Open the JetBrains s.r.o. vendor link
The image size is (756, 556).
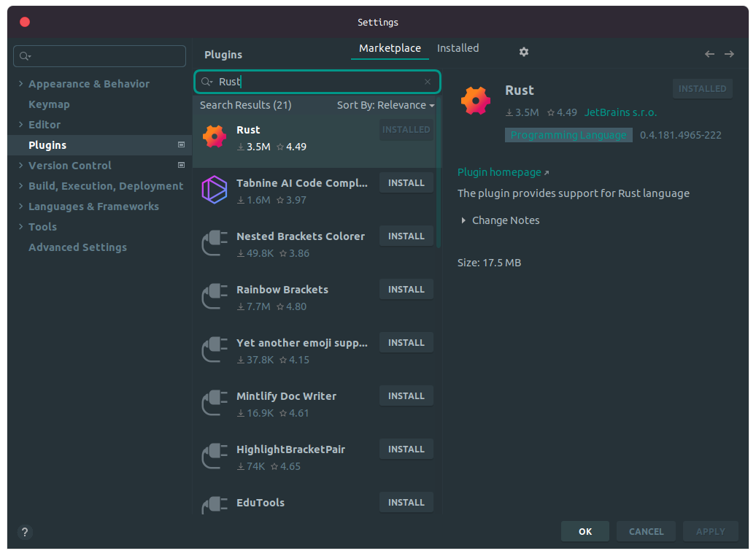620,112
